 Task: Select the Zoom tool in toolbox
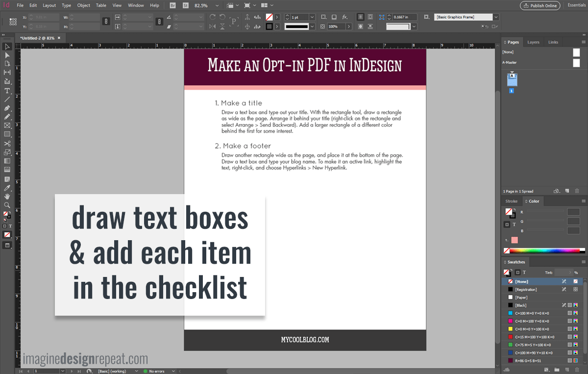pos(7,205)
